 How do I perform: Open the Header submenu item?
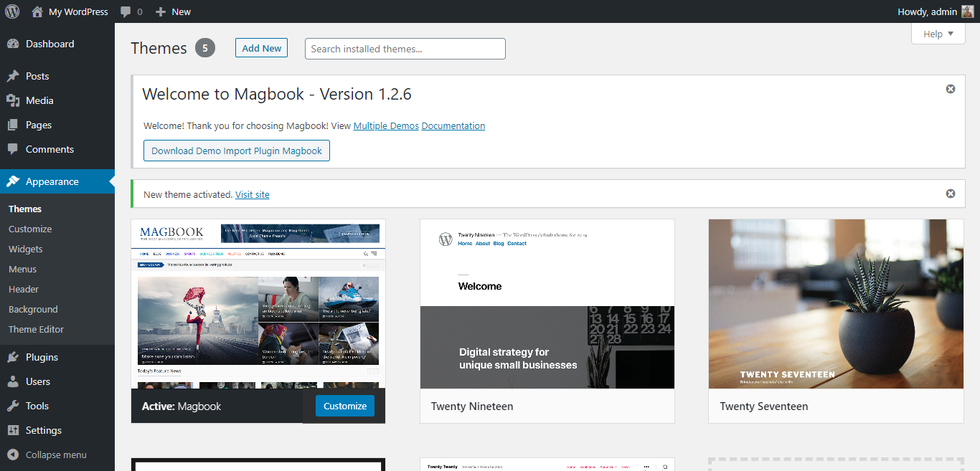tap(24, 289)
